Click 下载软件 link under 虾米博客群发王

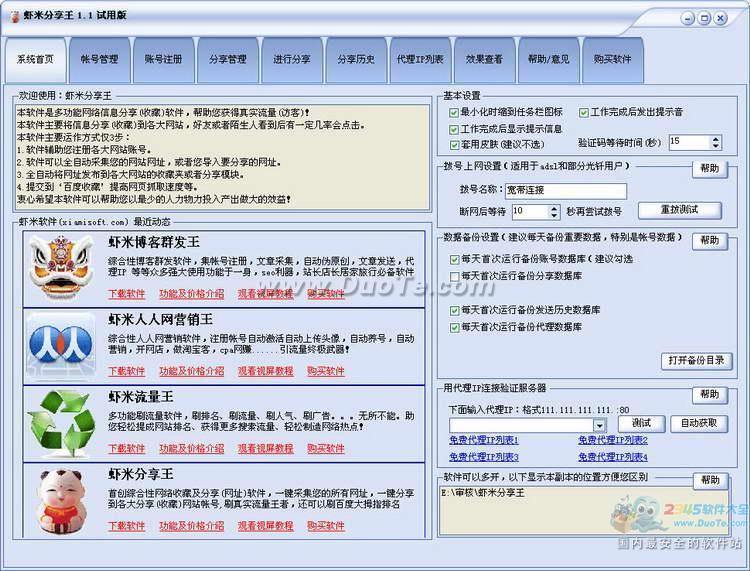coord(126,294)
